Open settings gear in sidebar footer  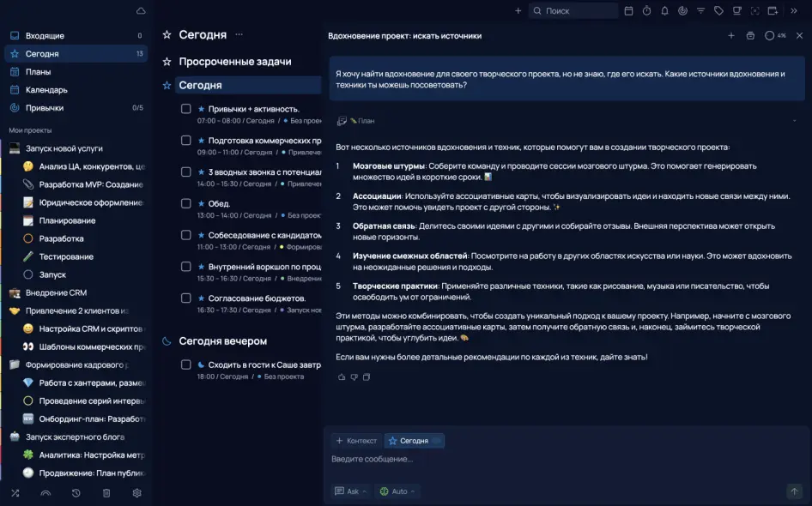[136, 493]
